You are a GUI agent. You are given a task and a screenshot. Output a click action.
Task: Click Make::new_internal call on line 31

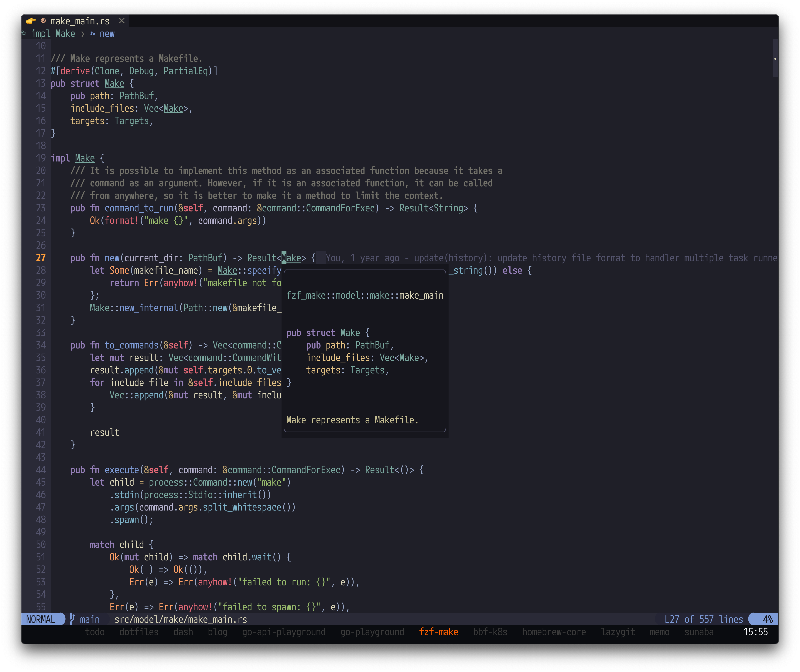pyautogui.click(x=134, y=307)
